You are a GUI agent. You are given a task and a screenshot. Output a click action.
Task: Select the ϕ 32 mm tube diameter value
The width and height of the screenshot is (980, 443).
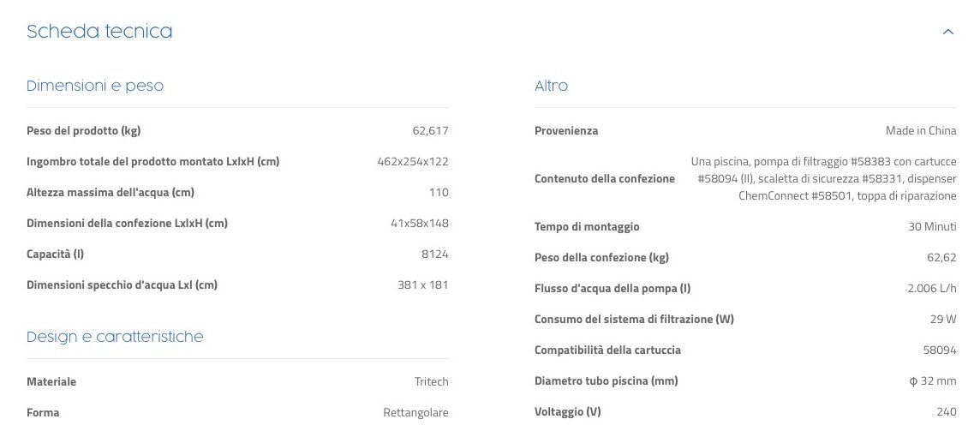(x=932, y=381)
